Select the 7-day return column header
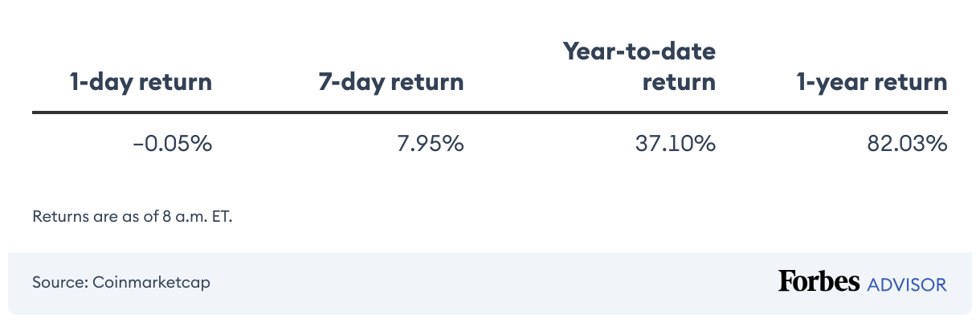This screenshot has height=323, width=980. [391, 82]
